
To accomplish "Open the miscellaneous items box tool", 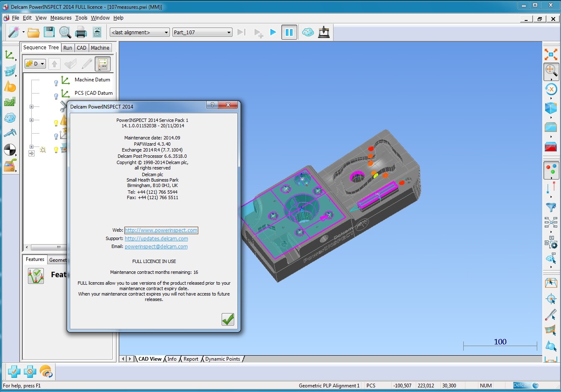I will tap(10, 165).
